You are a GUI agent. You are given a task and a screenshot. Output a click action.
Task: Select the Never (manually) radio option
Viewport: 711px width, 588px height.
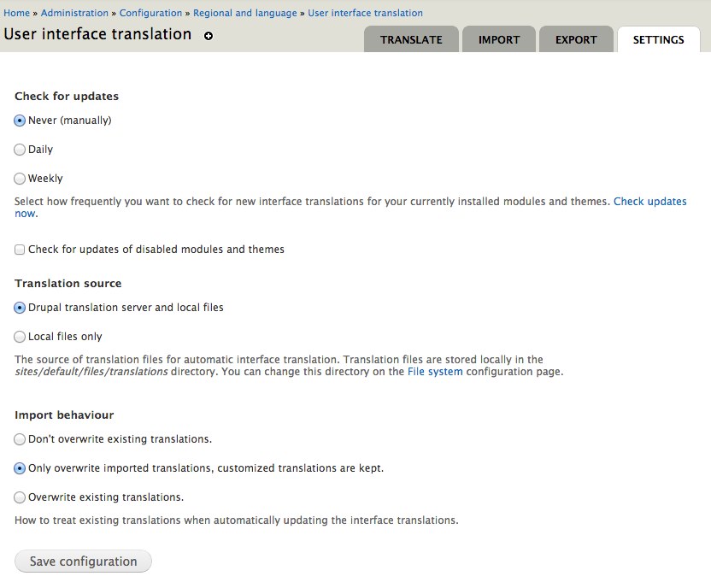[x=20, y=121]
